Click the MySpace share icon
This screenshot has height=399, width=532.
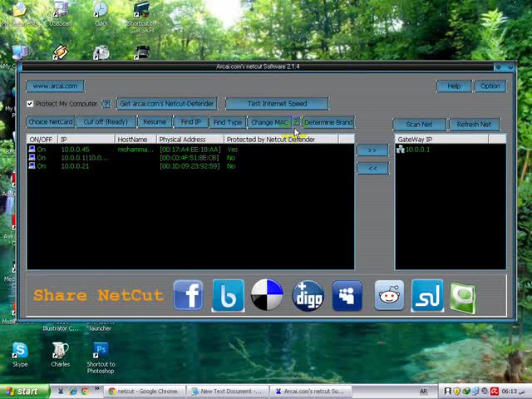[x=347, y=296]
